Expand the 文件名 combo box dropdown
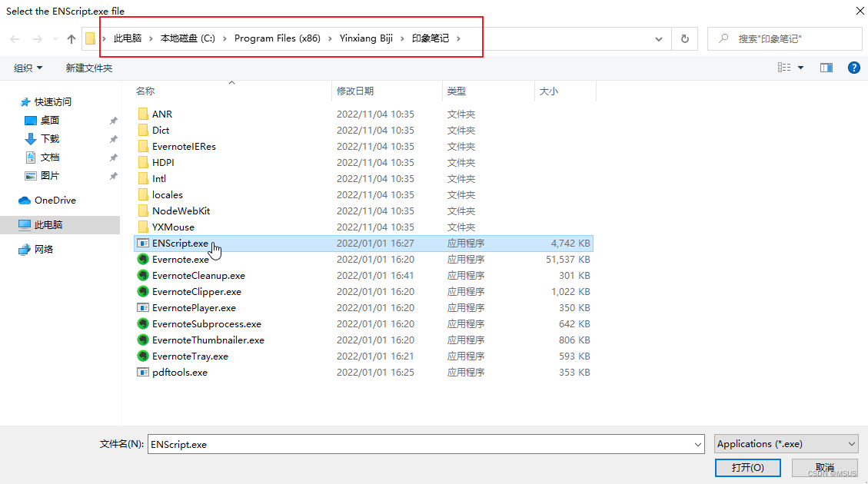The image size is (868, 484). click(x=697, y=444)
